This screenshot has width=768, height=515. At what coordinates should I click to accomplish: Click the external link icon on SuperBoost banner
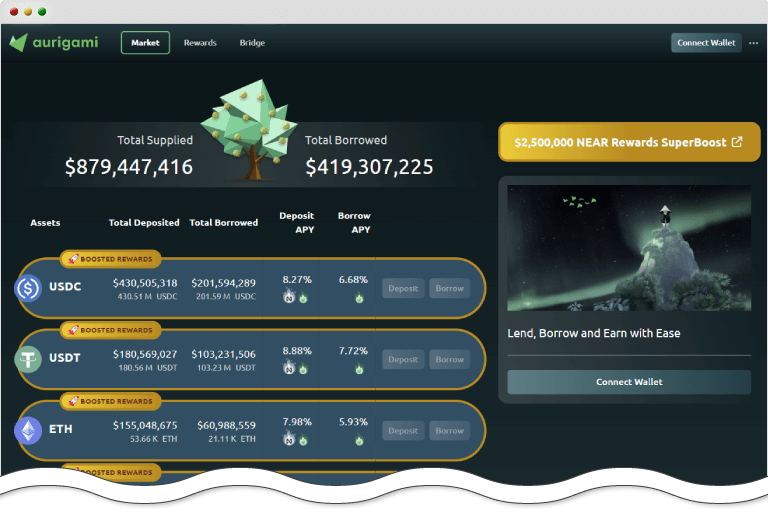coord(737,142)
